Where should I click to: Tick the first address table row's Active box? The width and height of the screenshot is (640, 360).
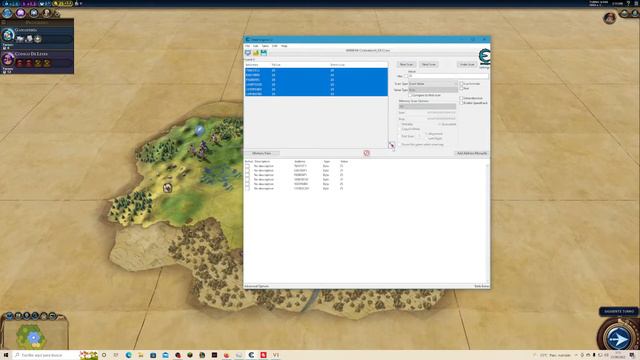pos(247,166)
